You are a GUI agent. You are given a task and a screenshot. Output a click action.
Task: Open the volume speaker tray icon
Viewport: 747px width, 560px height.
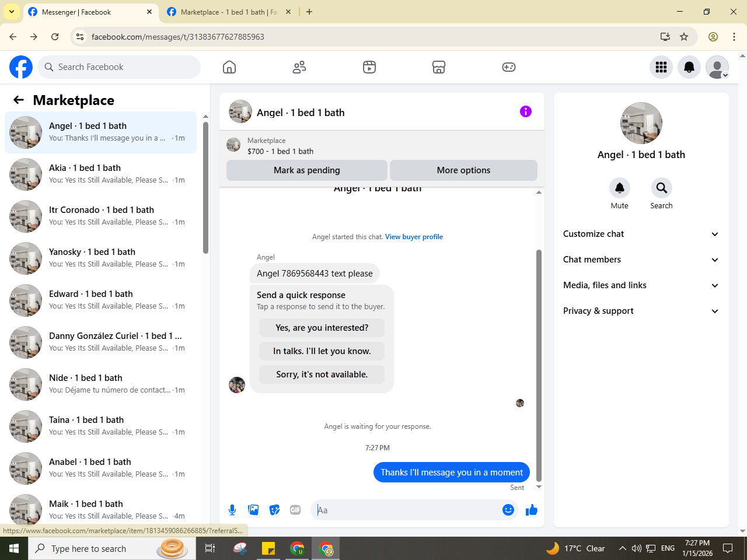pos(637,548)
